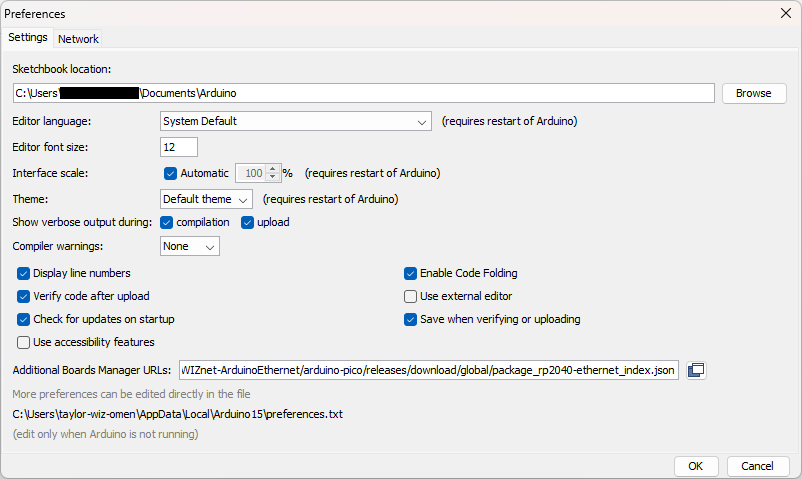Viewport: 802px width, 479px height.
Task: Disable Check for updates on startup
Action: pyautogui.click(x=24, y=319)
